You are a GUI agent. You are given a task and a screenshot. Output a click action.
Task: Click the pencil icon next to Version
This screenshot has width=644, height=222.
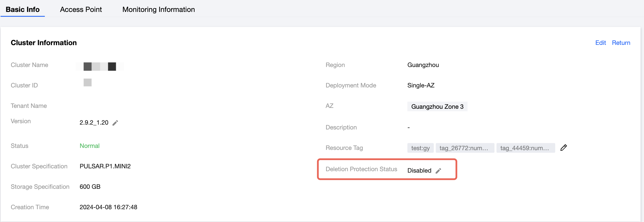click(x=115, y=123)
